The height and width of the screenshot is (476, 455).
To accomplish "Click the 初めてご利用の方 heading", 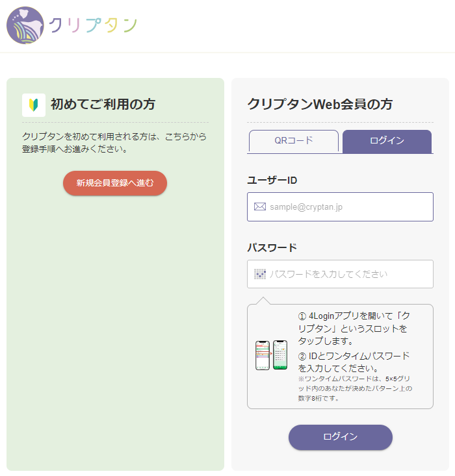I will [103, 105].
